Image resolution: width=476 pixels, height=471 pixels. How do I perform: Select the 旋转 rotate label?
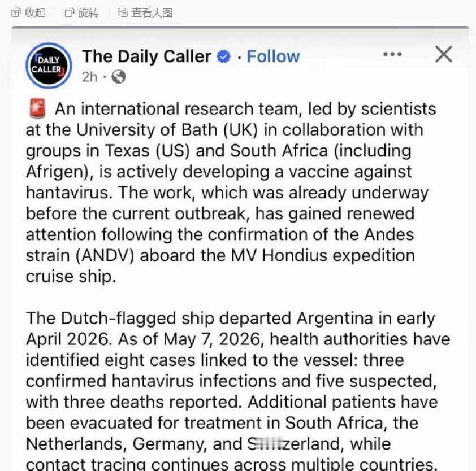88,13
